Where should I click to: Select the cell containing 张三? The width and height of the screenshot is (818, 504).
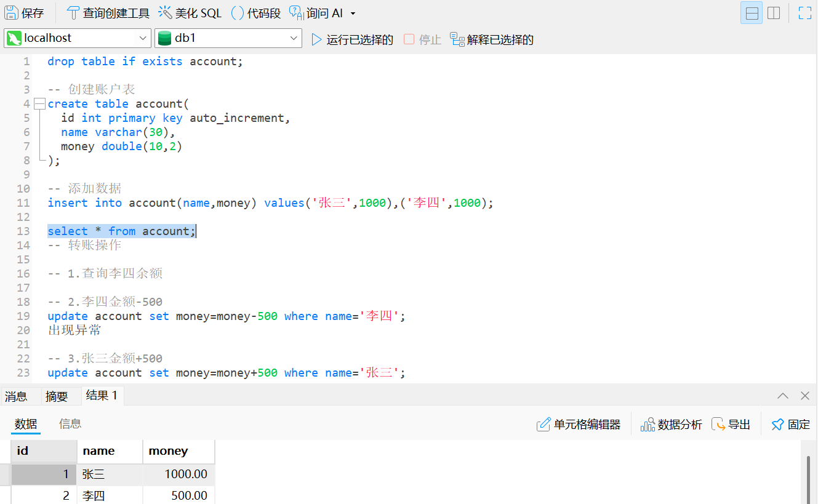click(x=110, y=474)
